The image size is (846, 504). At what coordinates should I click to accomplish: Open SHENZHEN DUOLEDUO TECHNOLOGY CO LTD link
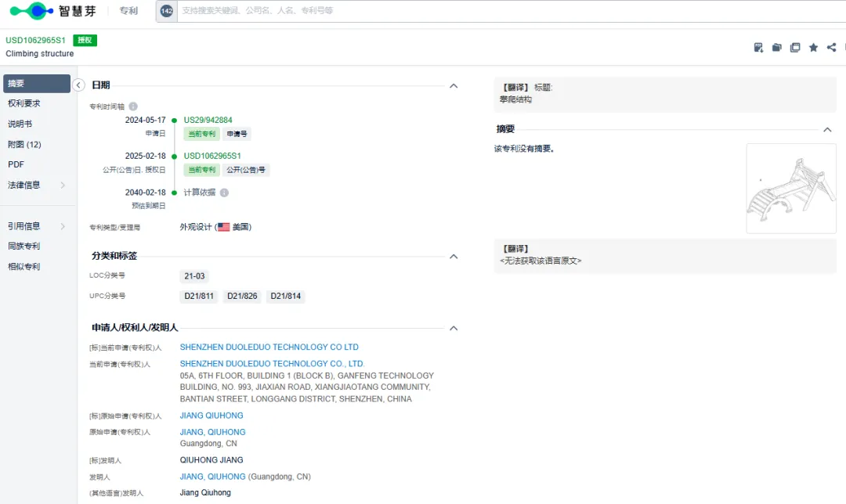click(269, 347)
